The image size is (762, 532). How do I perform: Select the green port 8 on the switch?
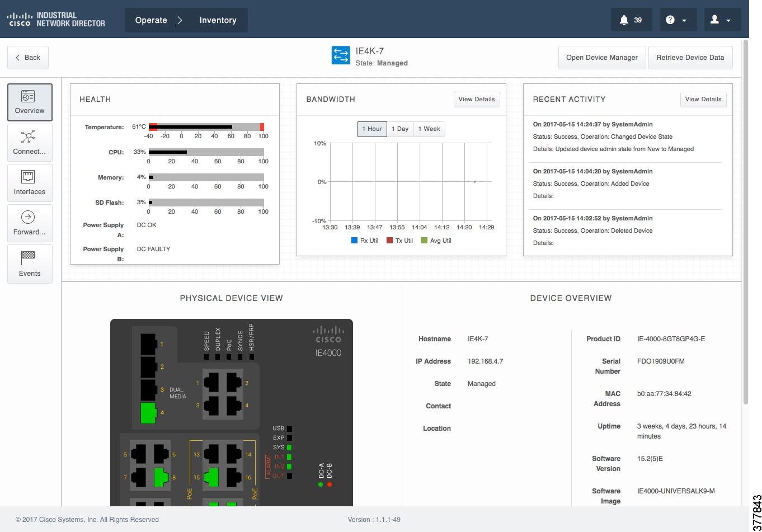162,477
